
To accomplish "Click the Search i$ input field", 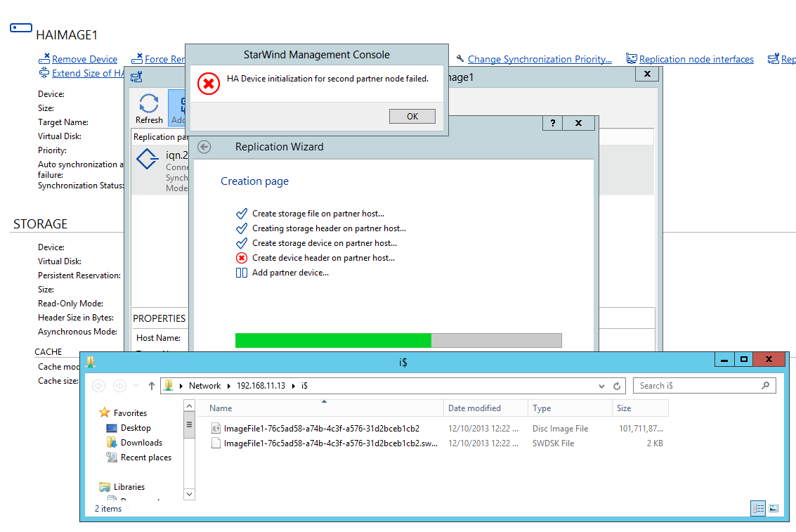I will pyautogui.click(x=704, y=386).
